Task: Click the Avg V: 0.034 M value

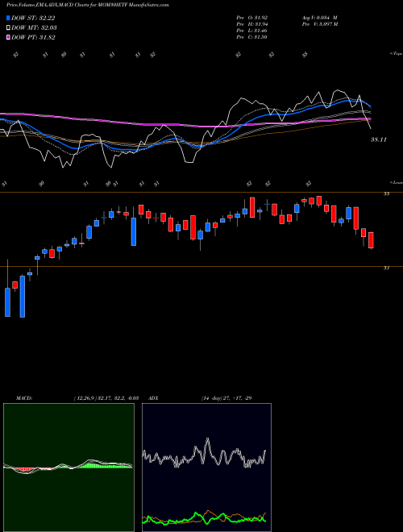Action: point(319,17)
